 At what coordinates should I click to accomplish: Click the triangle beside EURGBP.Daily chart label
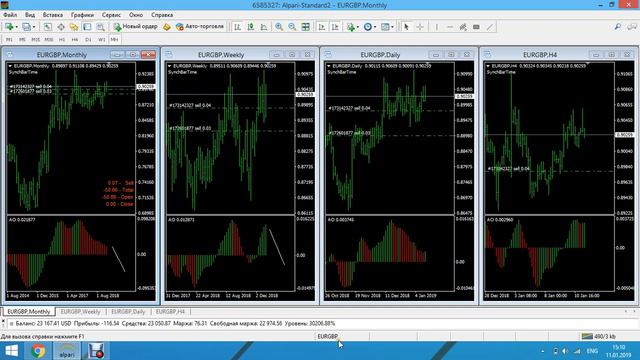click(329, 66)
